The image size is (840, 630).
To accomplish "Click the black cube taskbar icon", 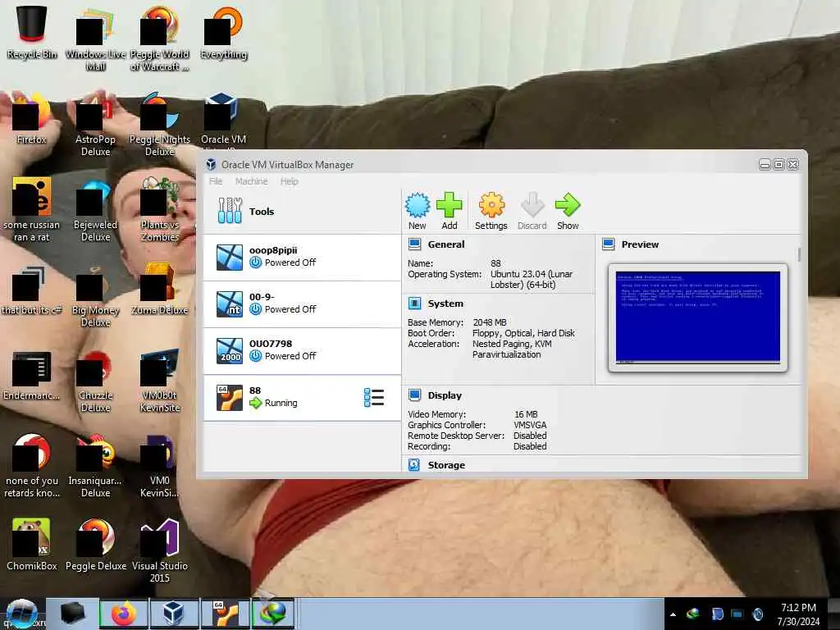I will coord(73,614).
